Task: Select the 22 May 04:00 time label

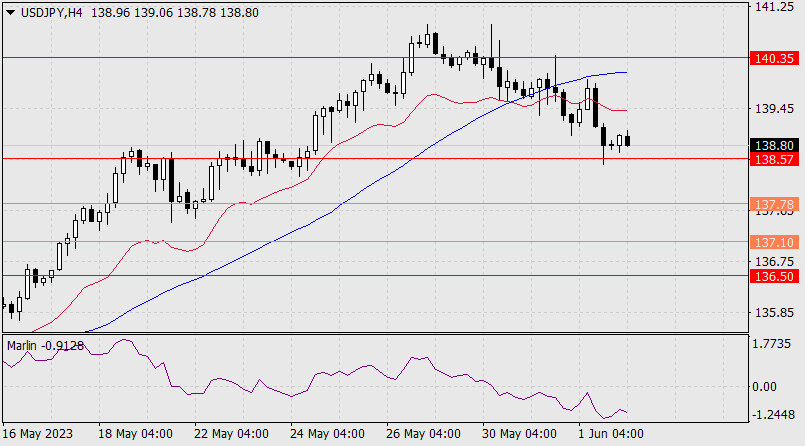Action: tap(231, 434)
